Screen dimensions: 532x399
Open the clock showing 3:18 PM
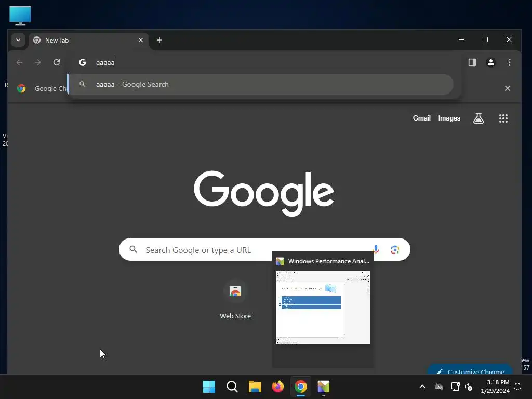495,387
